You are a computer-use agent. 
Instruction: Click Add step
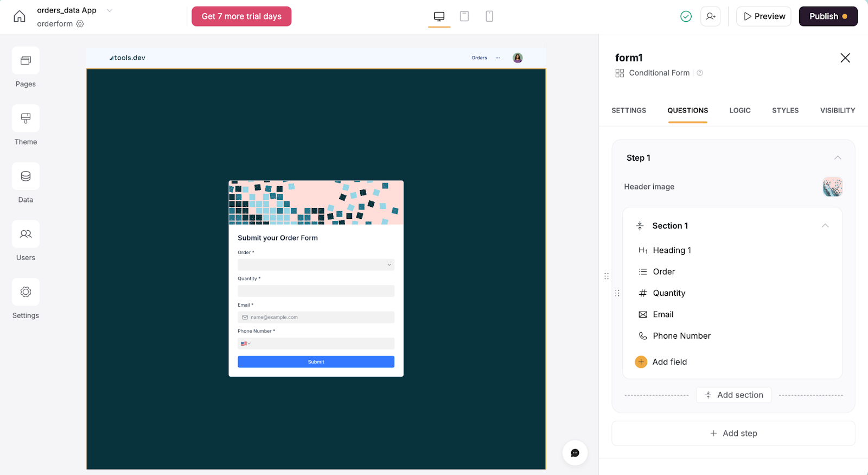[733, 433]
